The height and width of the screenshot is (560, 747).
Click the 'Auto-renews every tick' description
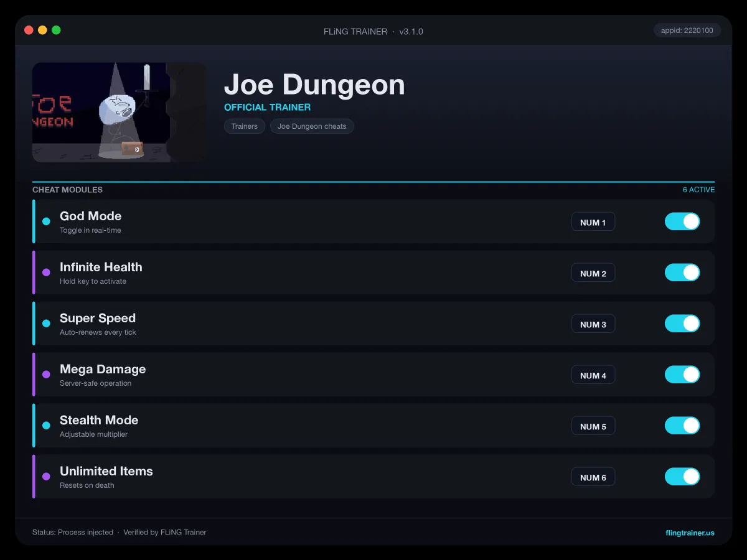click(98, 332)
